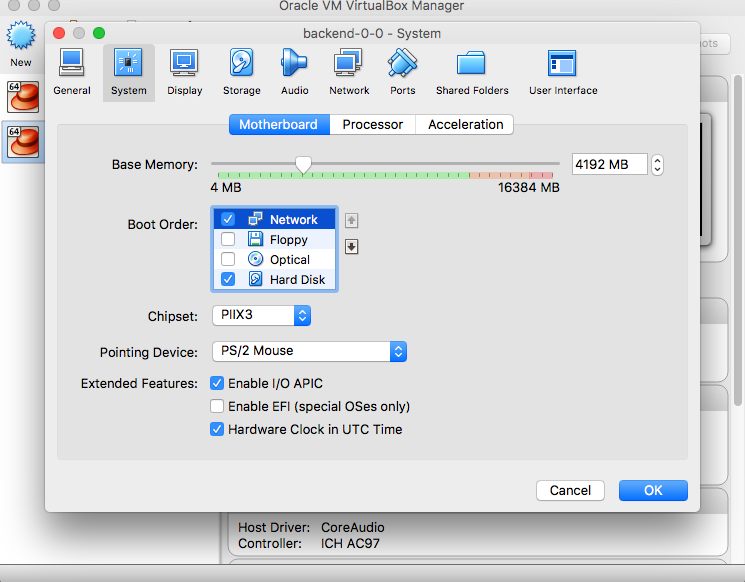Open Ports settings
Screen dimensions: 745x582
(x=402, y=72)
